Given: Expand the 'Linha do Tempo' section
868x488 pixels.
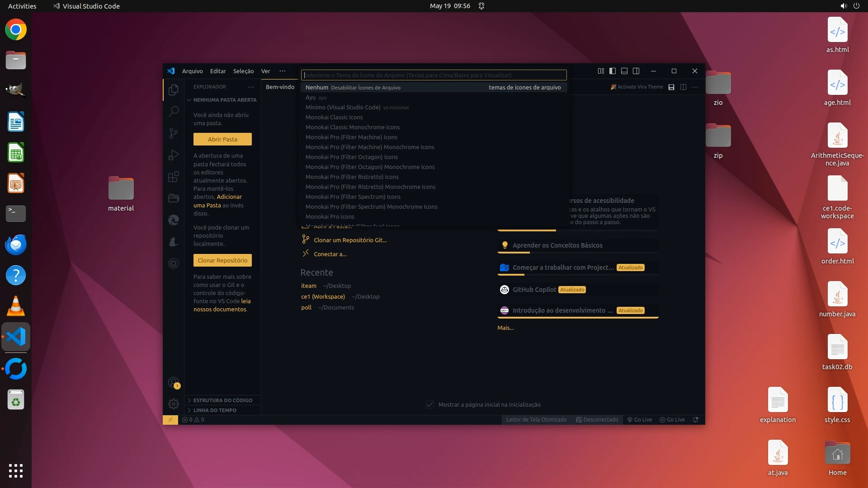Looking at the screenshot, I should 215,410.
